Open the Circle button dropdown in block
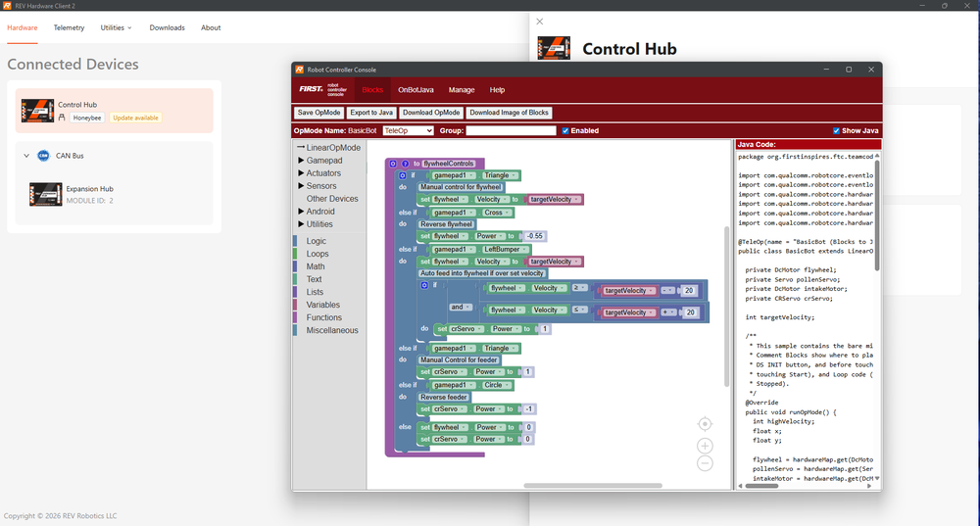Viewport: 980px width, 526px height. click(497, 385)
